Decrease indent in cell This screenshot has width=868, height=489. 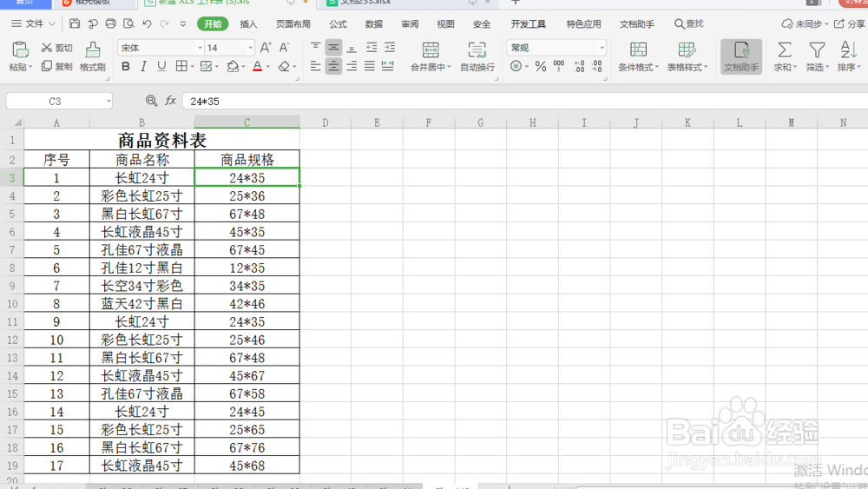[372, 48]
